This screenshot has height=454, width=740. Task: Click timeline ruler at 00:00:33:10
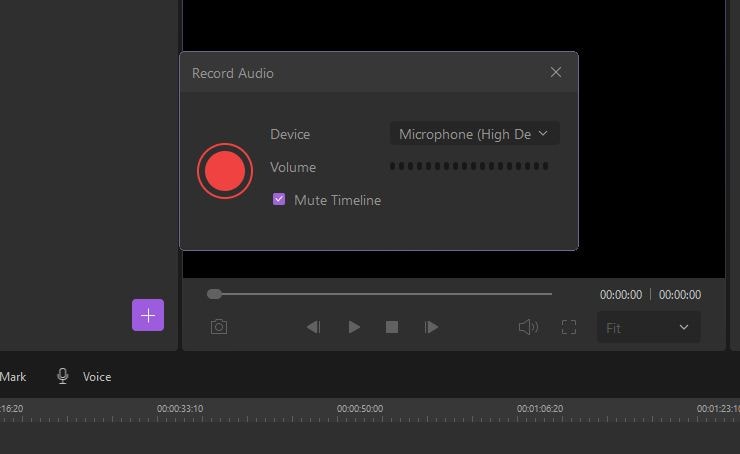(180, 408)
